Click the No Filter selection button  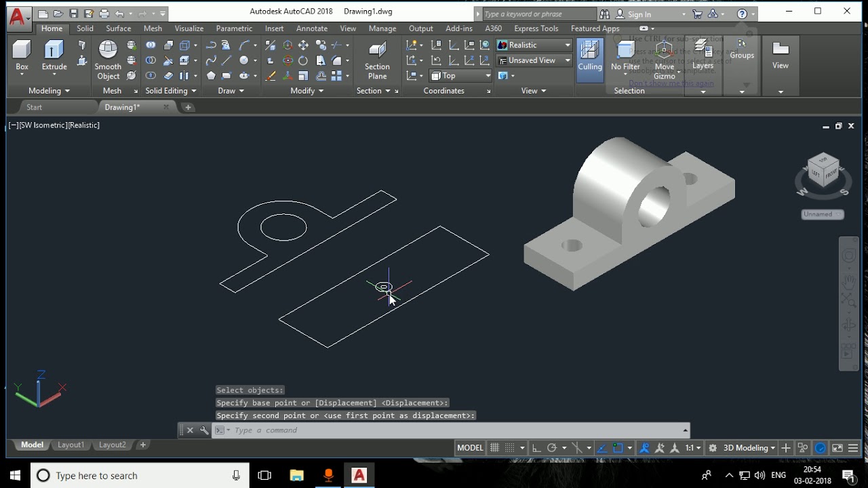coord(625,57)
